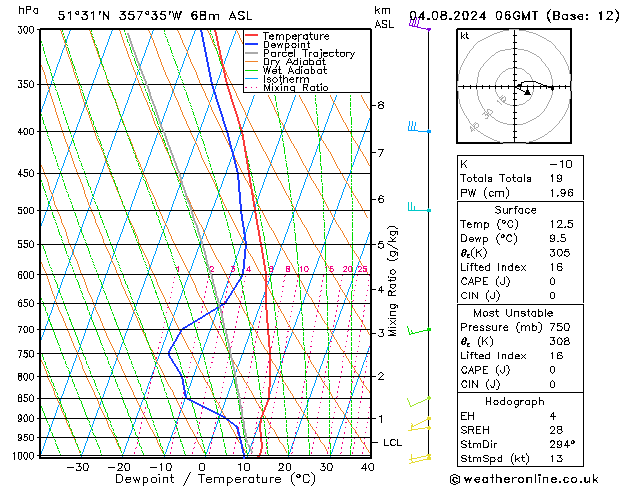Click the pink mixing ratio label 25
Viewport: 629px width, 486px height.
pyautogui.click(x=362, y=269)
